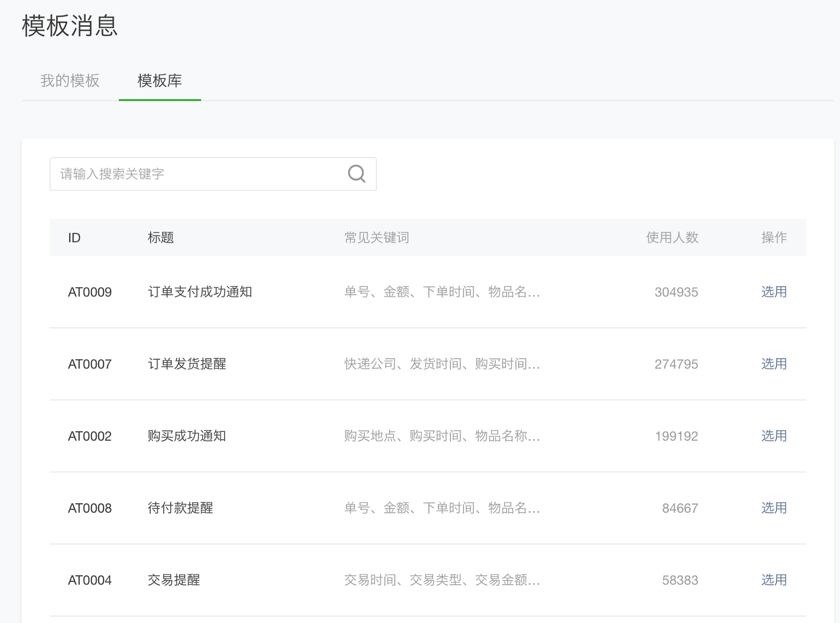Click keywords text for 订单发货提醒

(x=442, y=364)
